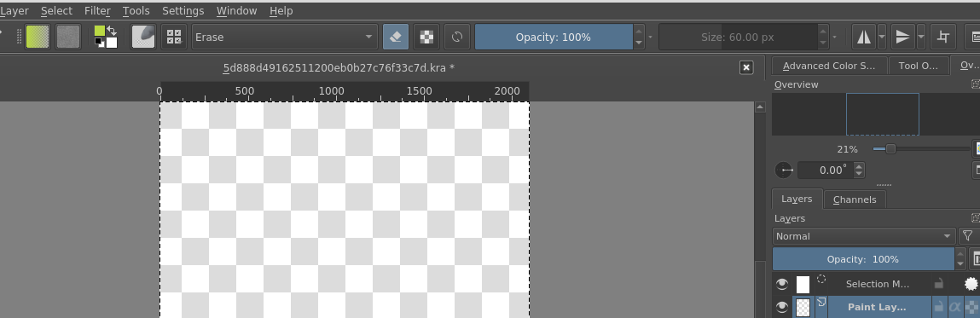Open vertical mirror options dropdown
The height and width of the screenshot is (318, 980).
(x=920, y=37)
